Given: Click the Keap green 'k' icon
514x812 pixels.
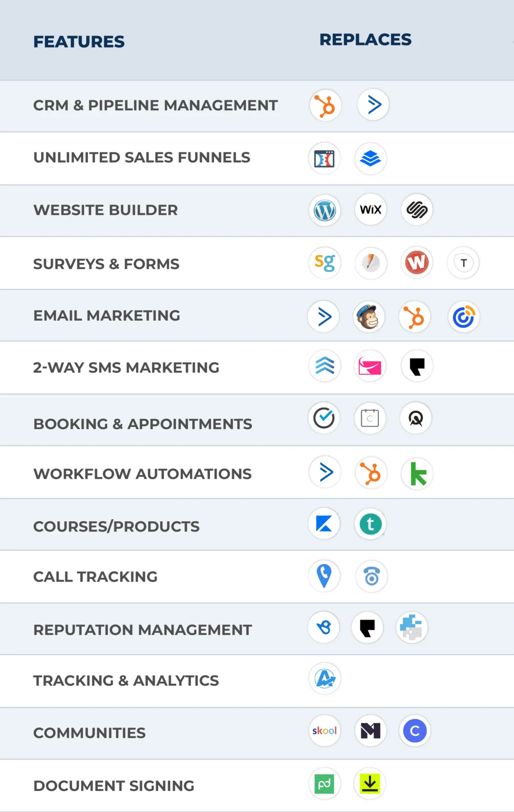Looking at the screenshot, I should coord(417,474).
